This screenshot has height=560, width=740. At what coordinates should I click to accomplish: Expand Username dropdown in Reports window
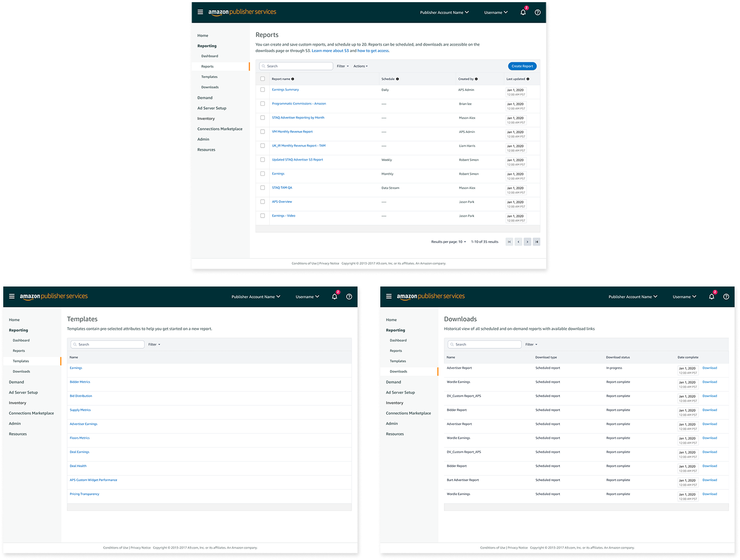click(x=496, y=12)
